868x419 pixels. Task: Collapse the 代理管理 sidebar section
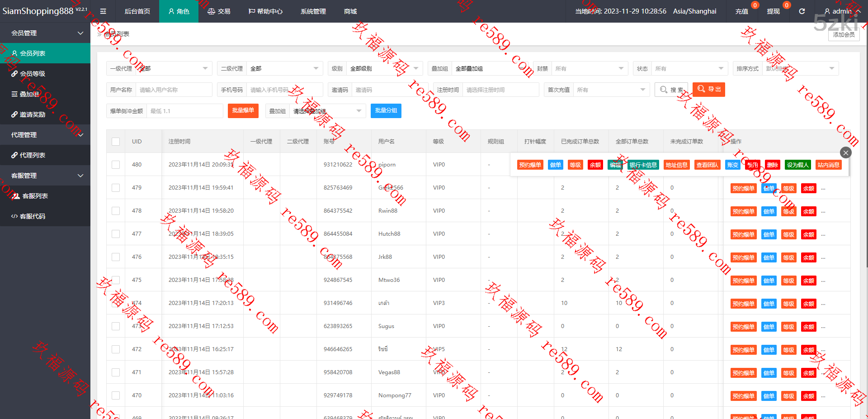tap(45, 135)
